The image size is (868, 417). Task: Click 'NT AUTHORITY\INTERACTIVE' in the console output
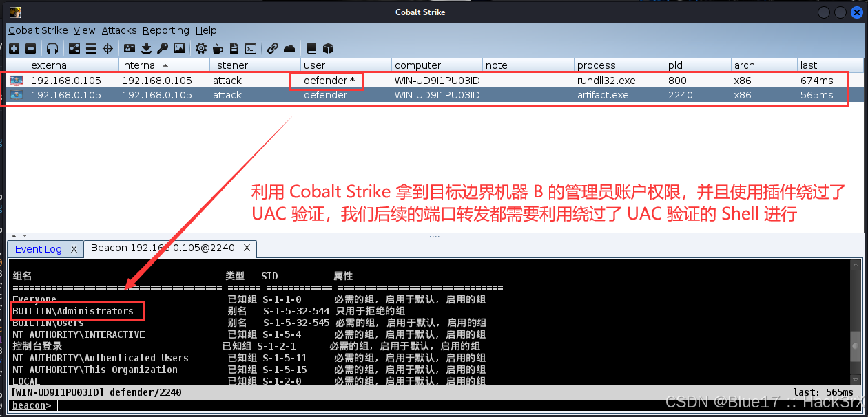click(79, 334)
